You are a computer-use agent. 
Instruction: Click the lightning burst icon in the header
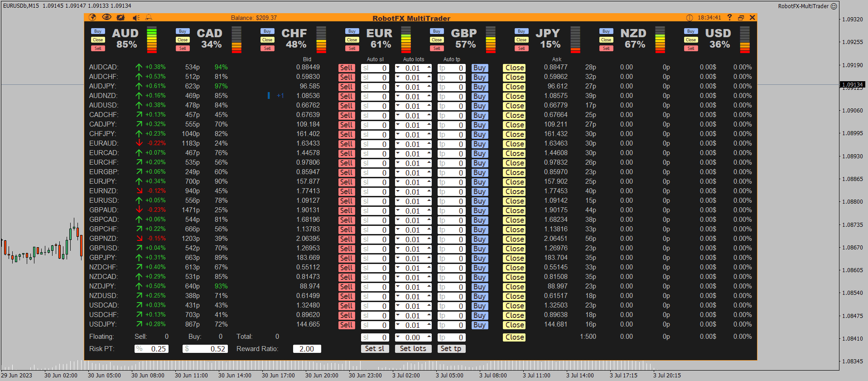pos(121,17)
